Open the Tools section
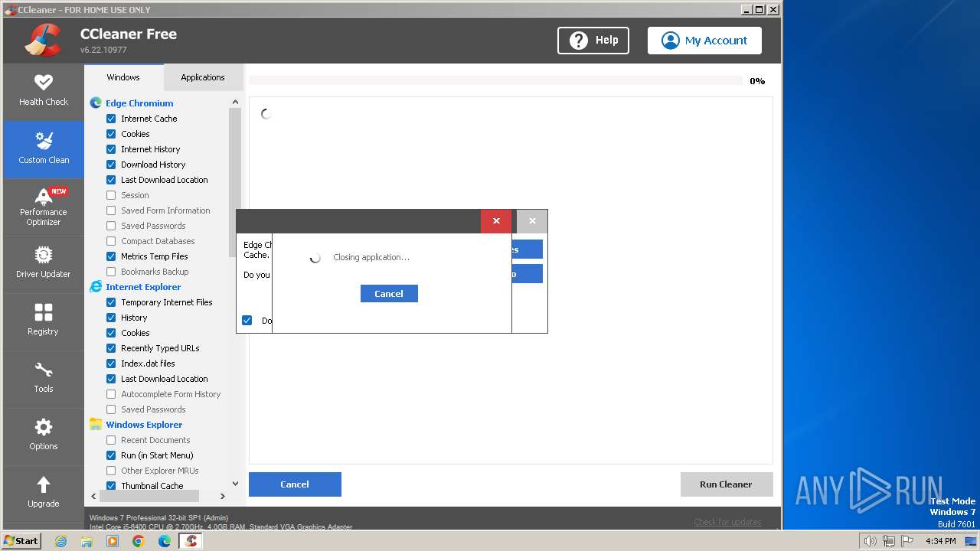The height and width of the screenshot is (551, 980). (x=44, y=377)
